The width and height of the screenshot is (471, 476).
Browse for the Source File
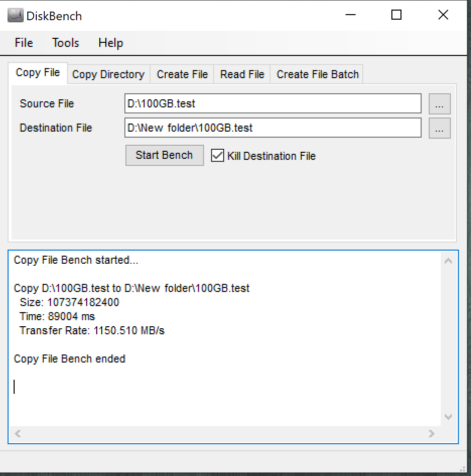(x=439, y=104)
